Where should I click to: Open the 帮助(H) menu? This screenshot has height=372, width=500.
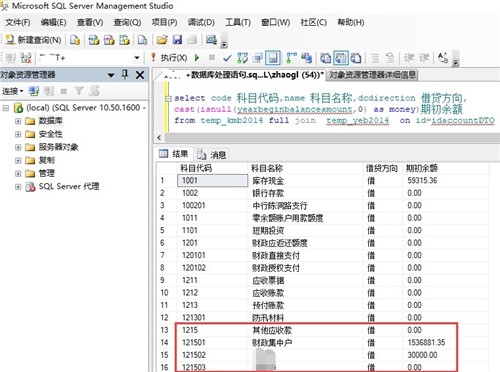(351, 22)
